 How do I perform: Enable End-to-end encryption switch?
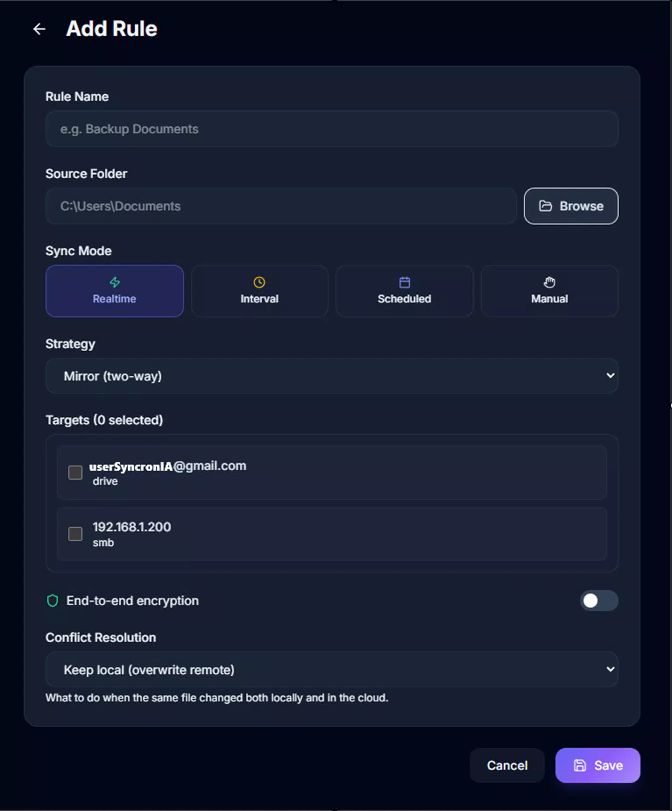(x=599, y=601)
